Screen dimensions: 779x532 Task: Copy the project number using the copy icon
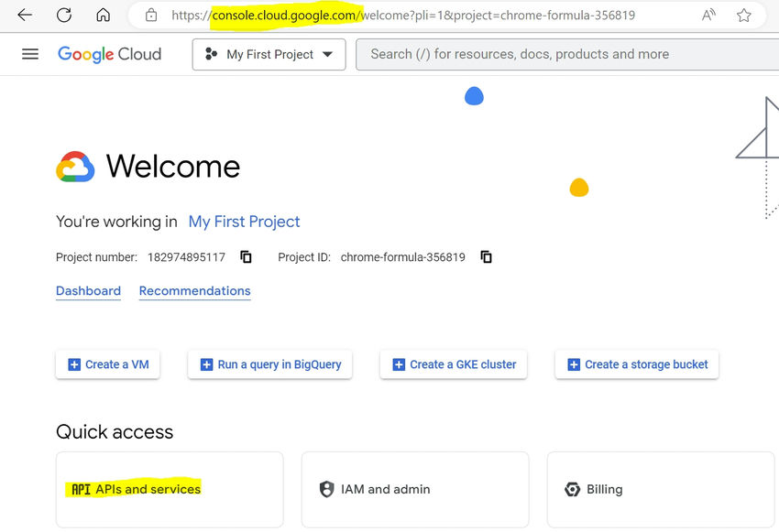tap(246, 257)
